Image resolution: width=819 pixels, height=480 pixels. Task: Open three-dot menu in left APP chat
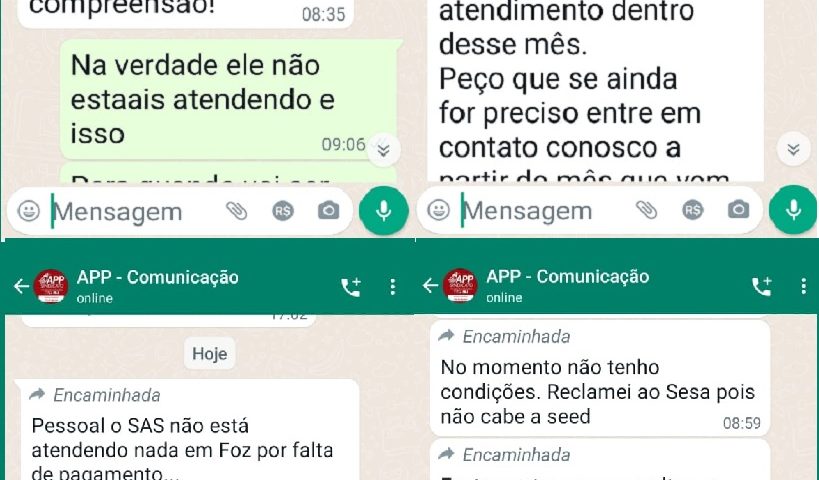click(393, 287)
